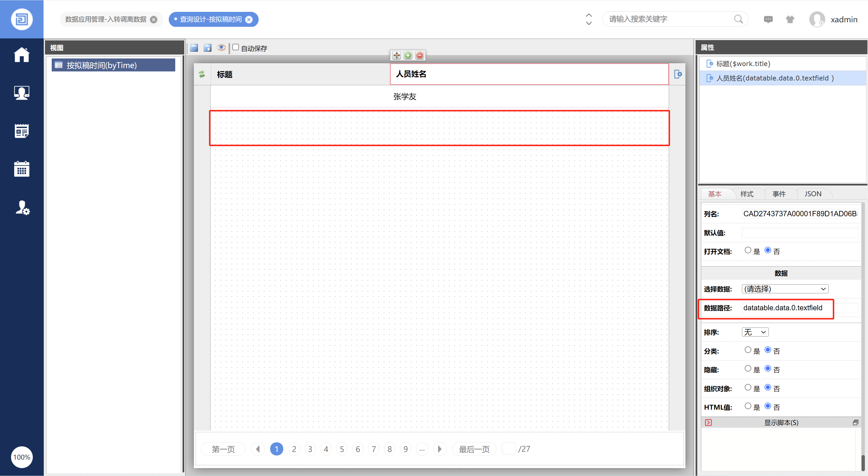Screen dimensions: 868x476
Task: Switch to the 样式 tab
Action: pyautogui.click(x=747, y=194)
